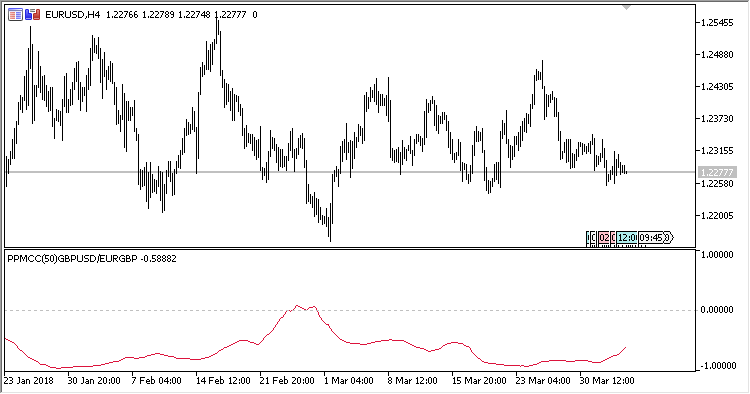Click the 1.22766 open price value

pyautogui.click(x=122, y=15)
